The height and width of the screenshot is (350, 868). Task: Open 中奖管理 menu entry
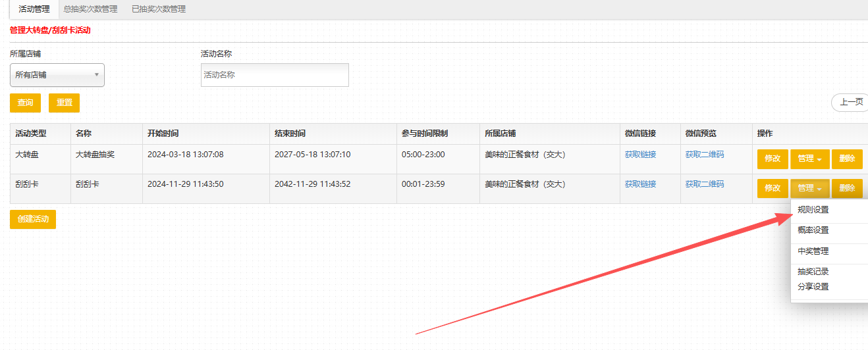(x=813, y=251)
